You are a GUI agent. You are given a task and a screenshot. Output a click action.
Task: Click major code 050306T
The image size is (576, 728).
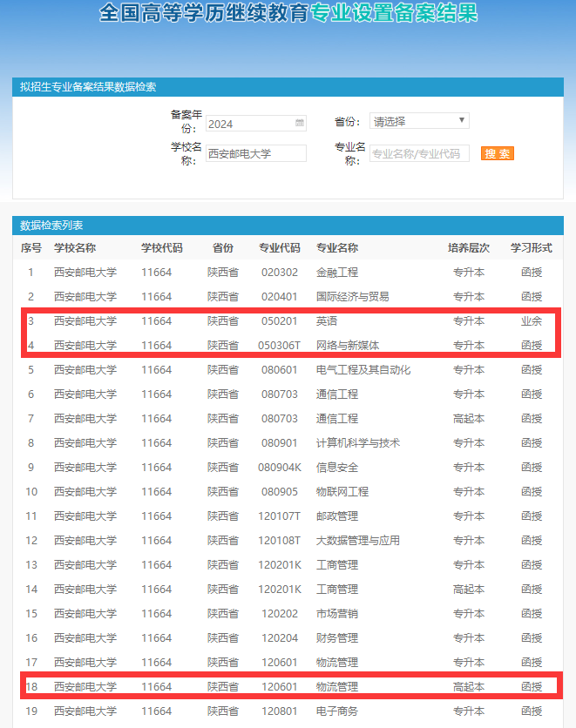[280, 346]
